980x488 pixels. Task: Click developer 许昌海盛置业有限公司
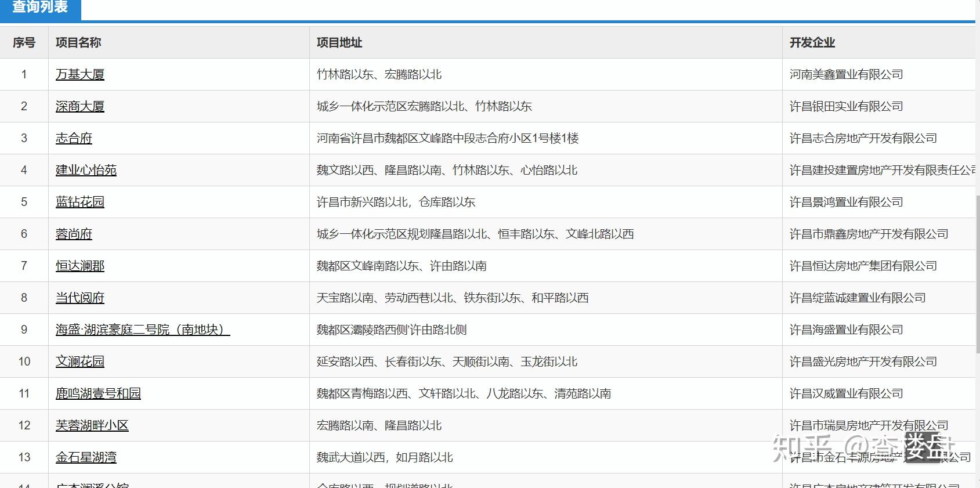point(847,330)
